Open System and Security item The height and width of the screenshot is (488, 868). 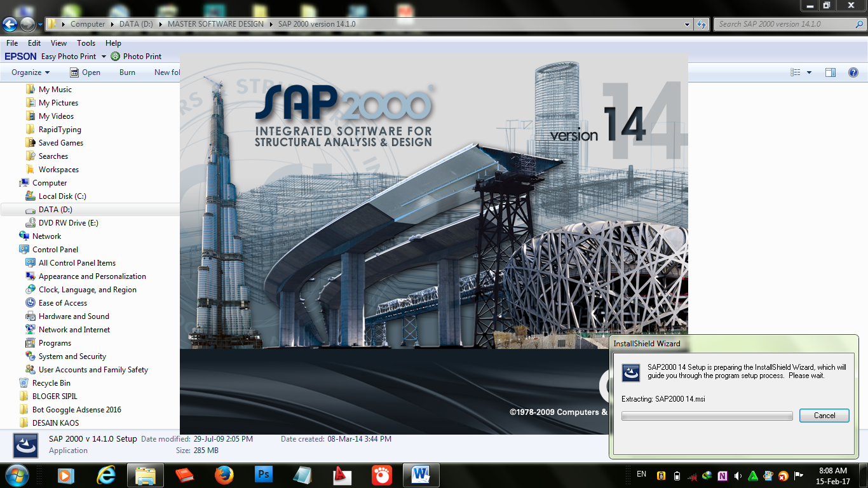[x=72, y=356]
